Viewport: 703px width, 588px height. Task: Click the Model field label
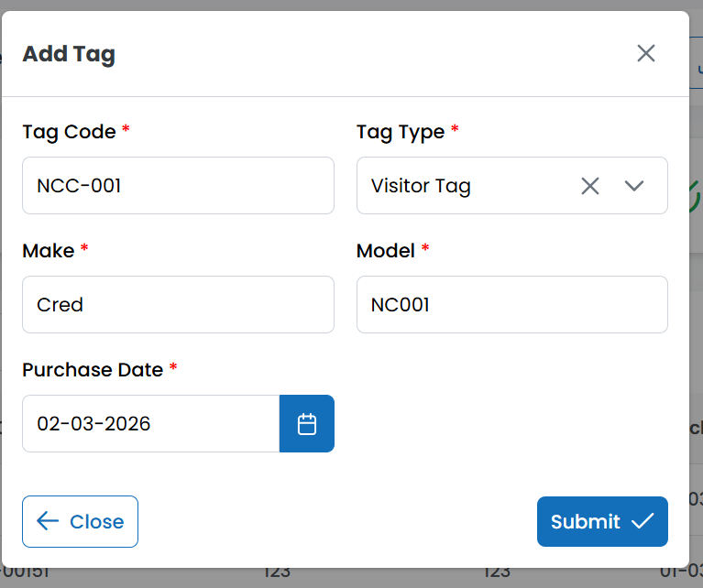[386, 251]
